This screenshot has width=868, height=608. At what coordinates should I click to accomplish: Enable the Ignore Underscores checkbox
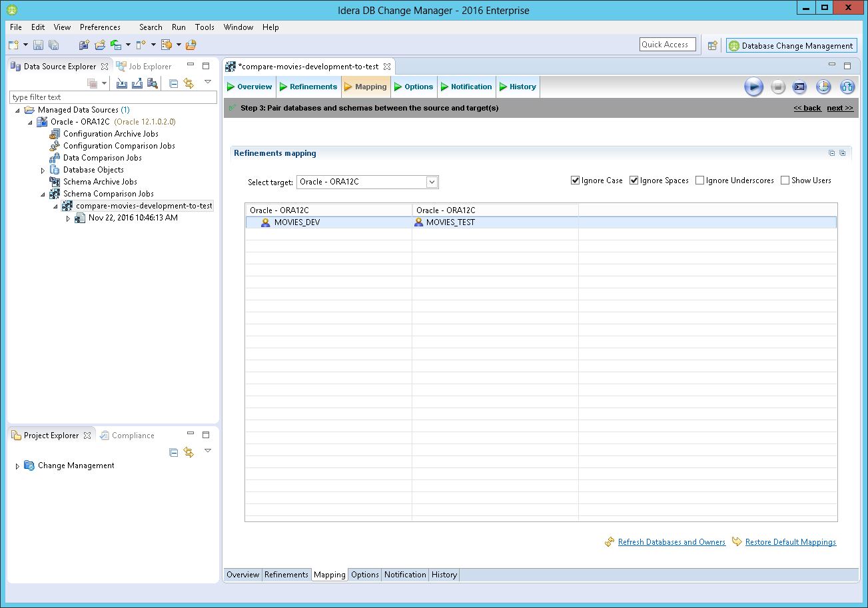(699, 180)
